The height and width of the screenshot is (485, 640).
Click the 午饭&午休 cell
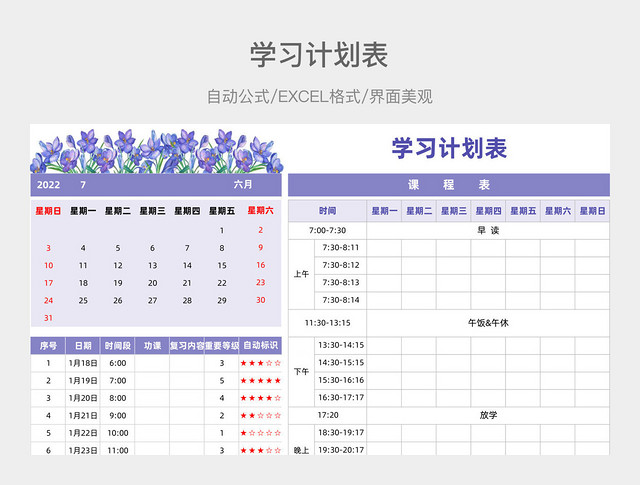tap(488, 323)
